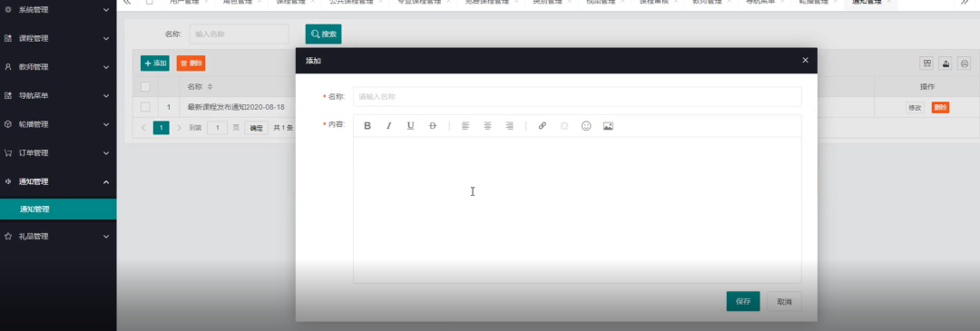Check the select-all checkbox in table header
The height and width of the screenshot is (331, 980).
coord(145,86)
